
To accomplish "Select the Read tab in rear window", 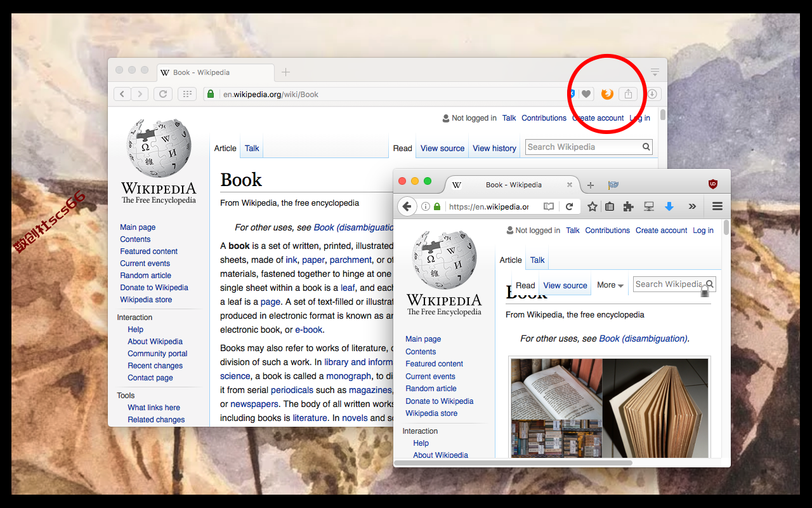I will tap(402, 148).
